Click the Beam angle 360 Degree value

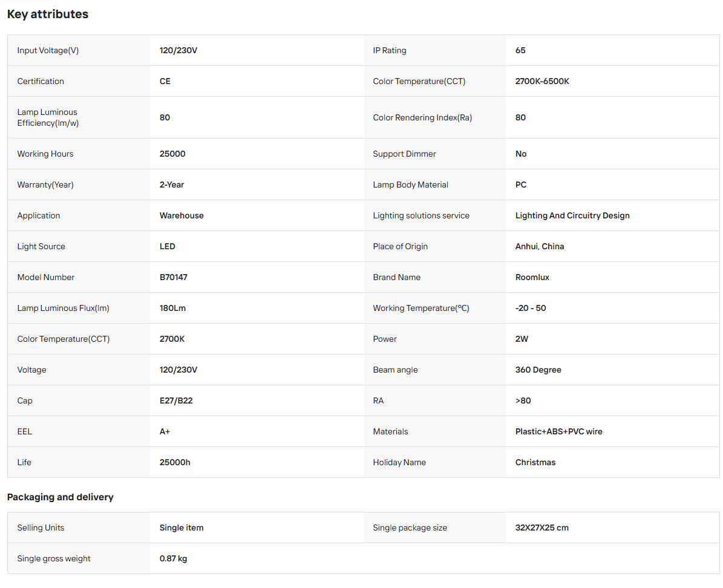point(538,370)
